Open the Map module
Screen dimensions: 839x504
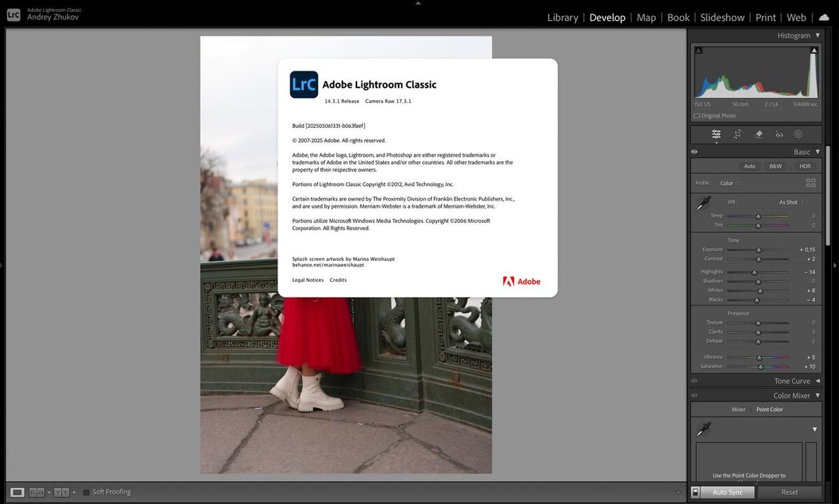click(x=646, y=17)
